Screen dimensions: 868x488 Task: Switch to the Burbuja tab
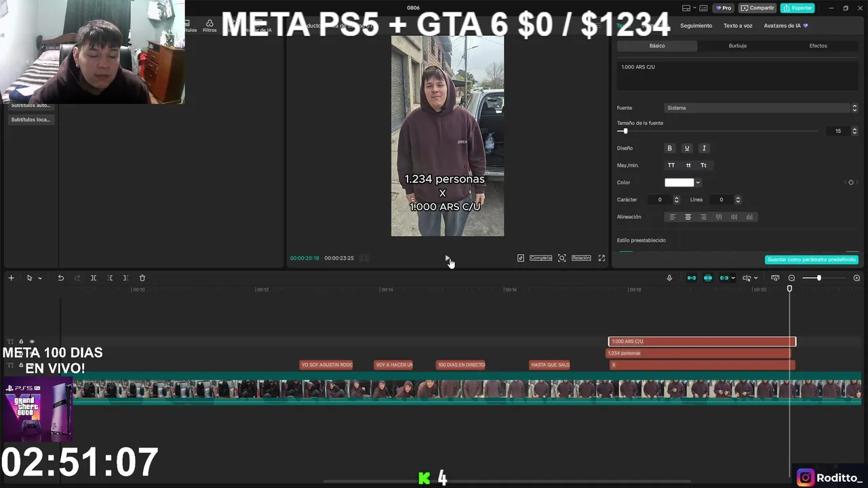738,46
